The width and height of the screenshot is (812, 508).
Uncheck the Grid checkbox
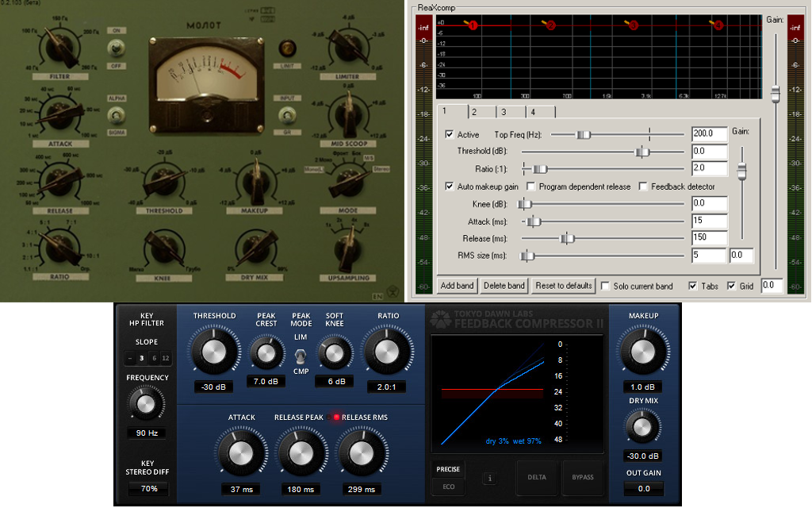731,286
